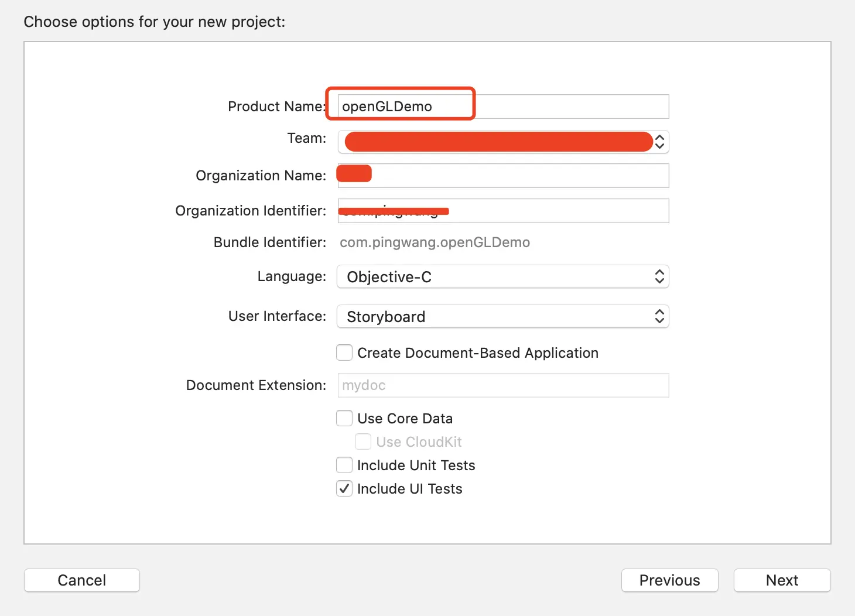This screenshot has height=616, width=855.
Task: Click the Organization Name input field
Action: pos(502,176)
